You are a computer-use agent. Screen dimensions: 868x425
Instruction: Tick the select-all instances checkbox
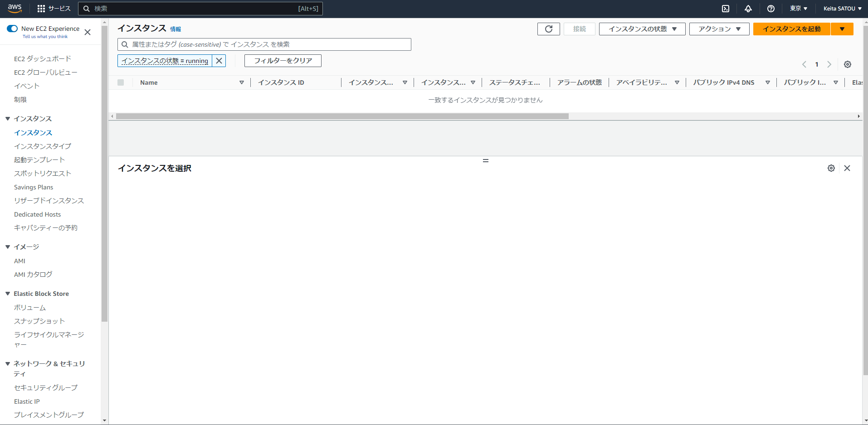[x=121, y=82]
